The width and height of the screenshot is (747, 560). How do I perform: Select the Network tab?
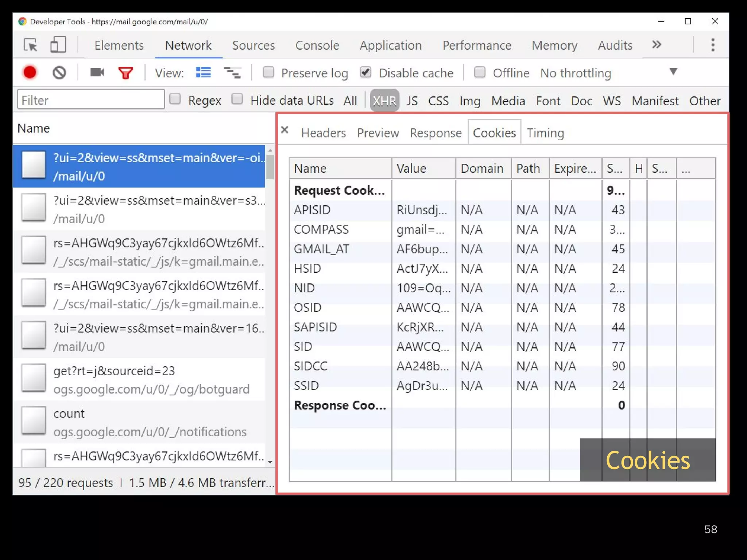coord(188,45)
